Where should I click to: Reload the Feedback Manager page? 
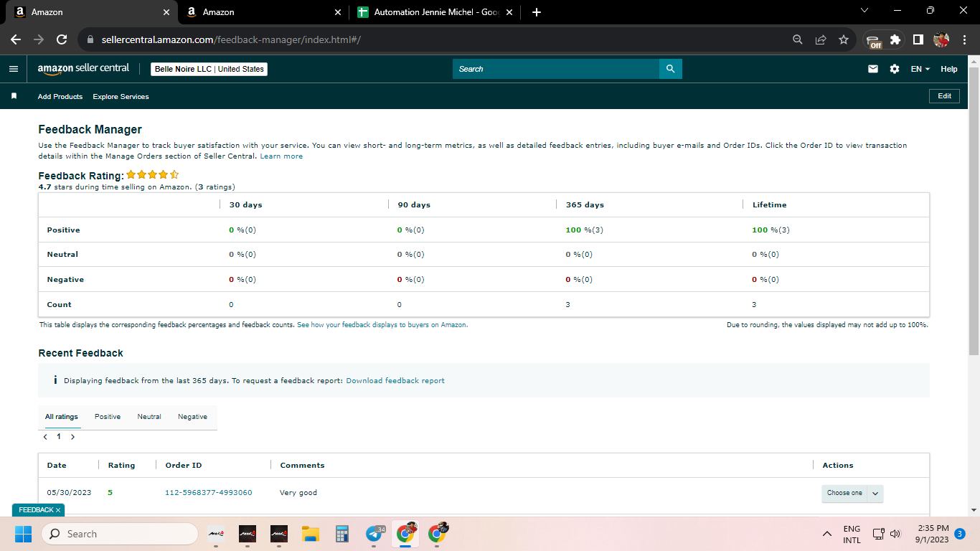point(62,39)
